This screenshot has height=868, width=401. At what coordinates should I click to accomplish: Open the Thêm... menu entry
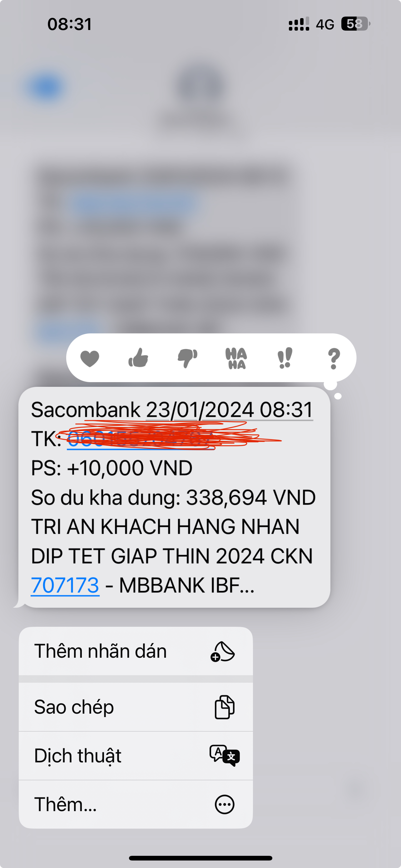pos(136,804)
